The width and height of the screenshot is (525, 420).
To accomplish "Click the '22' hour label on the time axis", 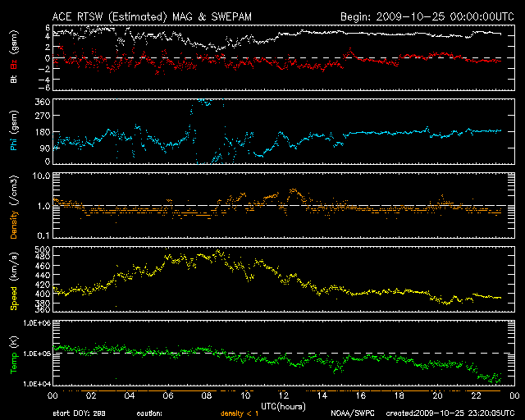I will coord(476,396).
